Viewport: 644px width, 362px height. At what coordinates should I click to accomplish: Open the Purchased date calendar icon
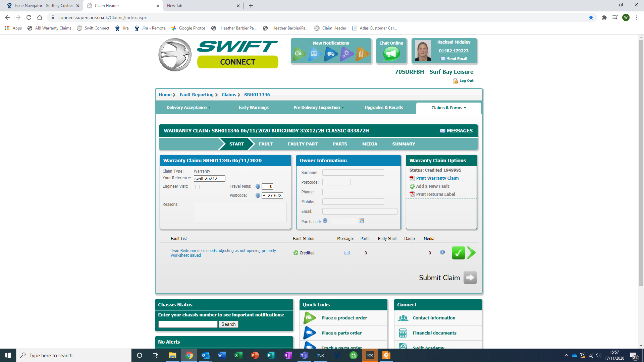pyautogui.click(x=361, y=221)
